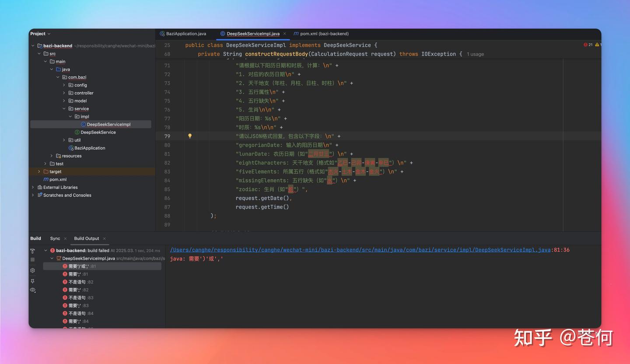Collapse the bazi-backend build failed node
This screenshot has width=630, height=364.
(46, 251)
